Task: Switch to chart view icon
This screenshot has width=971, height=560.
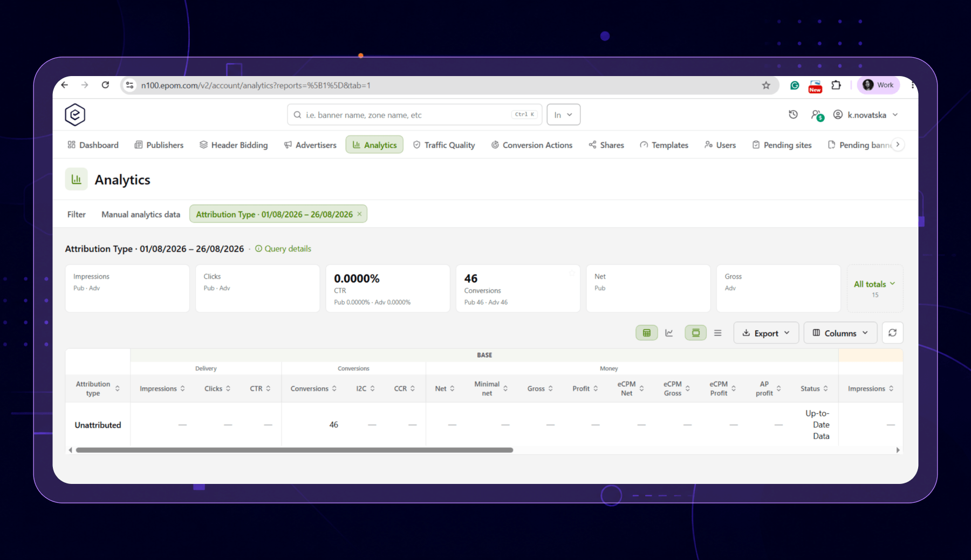Action: tap(669, 333)
